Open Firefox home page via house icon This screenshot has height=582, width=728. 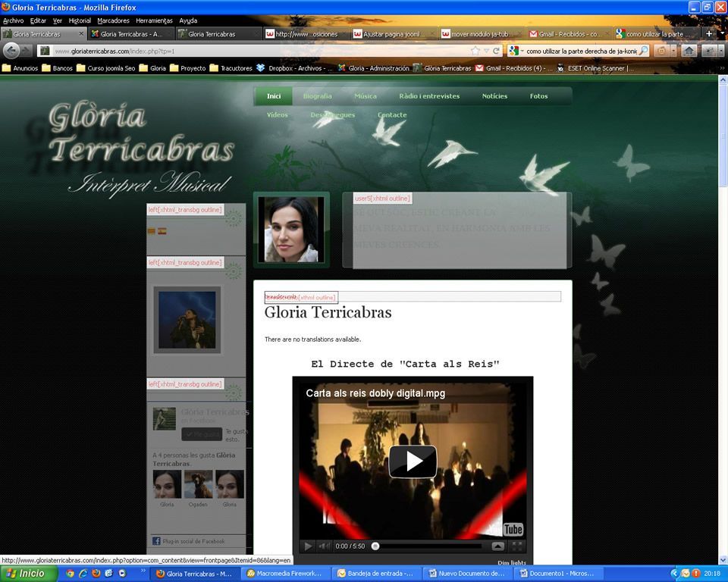click(689, 51)
